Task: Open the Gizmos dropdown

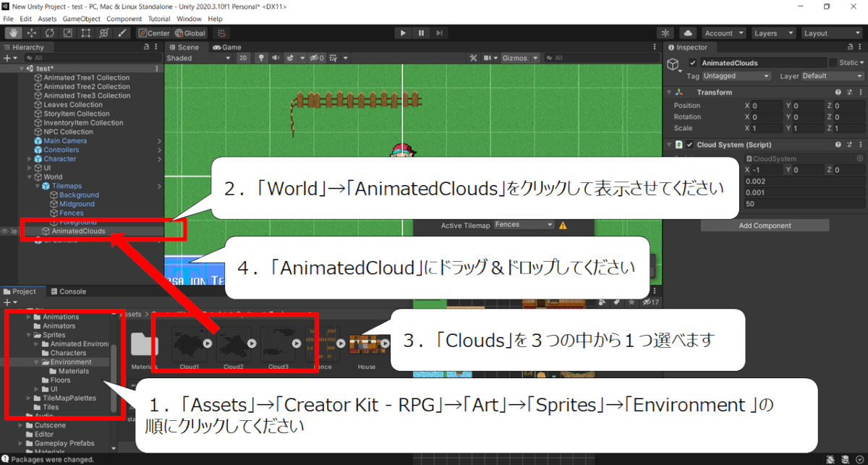Action: click(519, 58)
